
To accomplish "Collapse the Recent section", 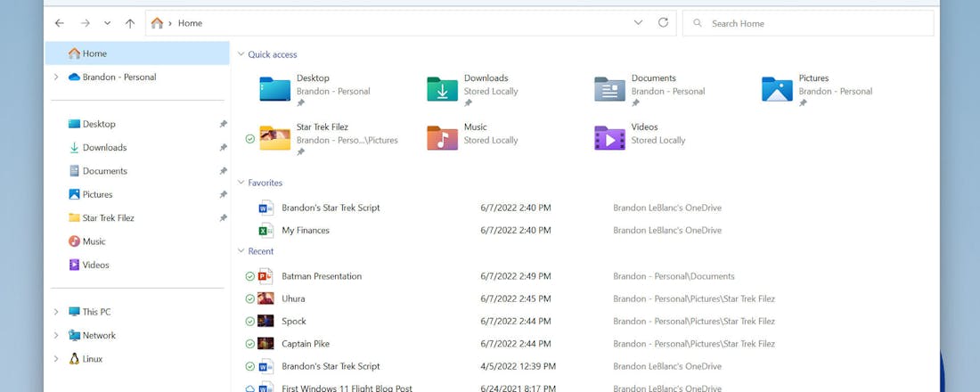I will [x=241, y=250].
